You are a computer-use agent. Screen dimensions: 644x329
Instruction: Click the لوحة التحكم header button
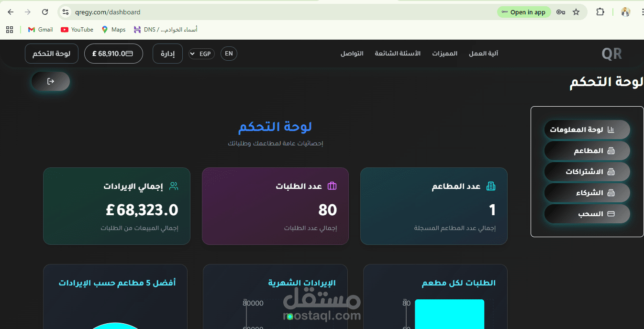click(x=51, y=54)
